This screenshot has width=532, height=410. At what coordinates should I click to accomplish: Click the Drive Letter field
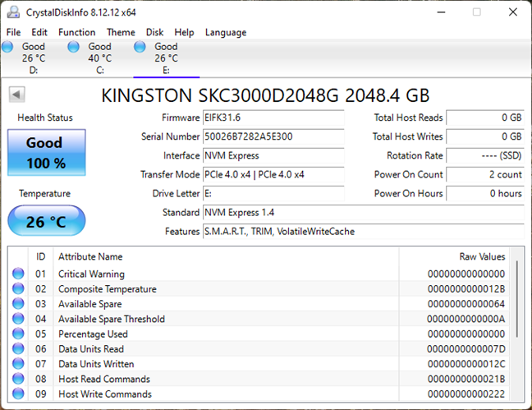(x=273, y=194)
